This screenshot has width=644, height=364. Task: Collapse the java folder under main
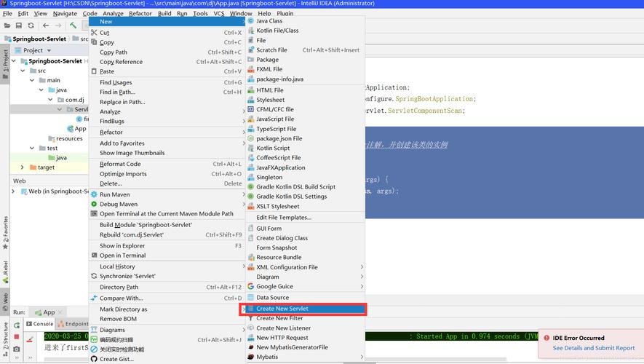[x=41, y=90]
